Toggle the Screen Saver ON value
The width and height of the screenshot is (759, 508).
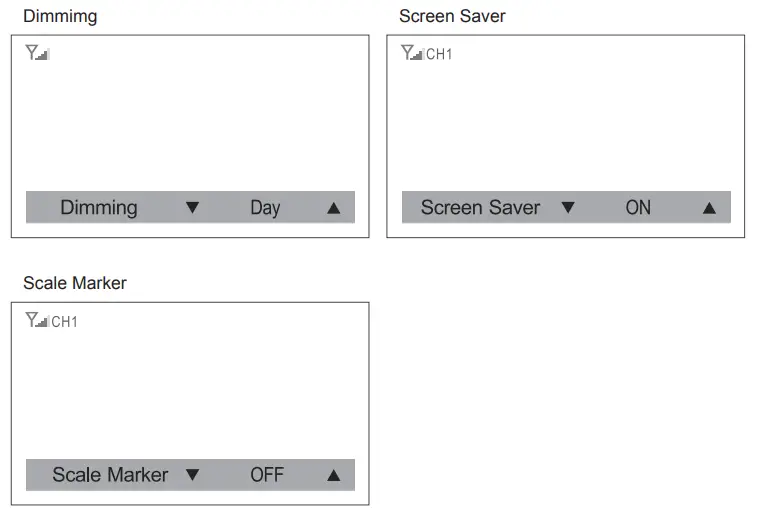pyautogui.click(x=638, y=208)
